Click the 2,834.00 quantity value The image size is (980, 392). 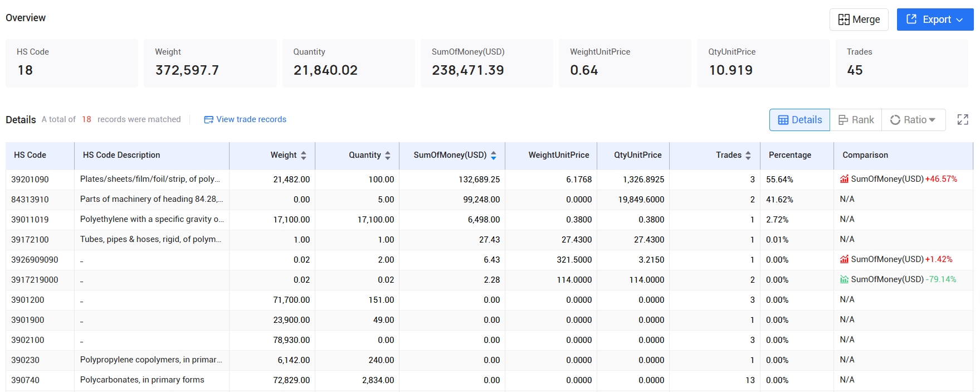click(x=378, y=380)
